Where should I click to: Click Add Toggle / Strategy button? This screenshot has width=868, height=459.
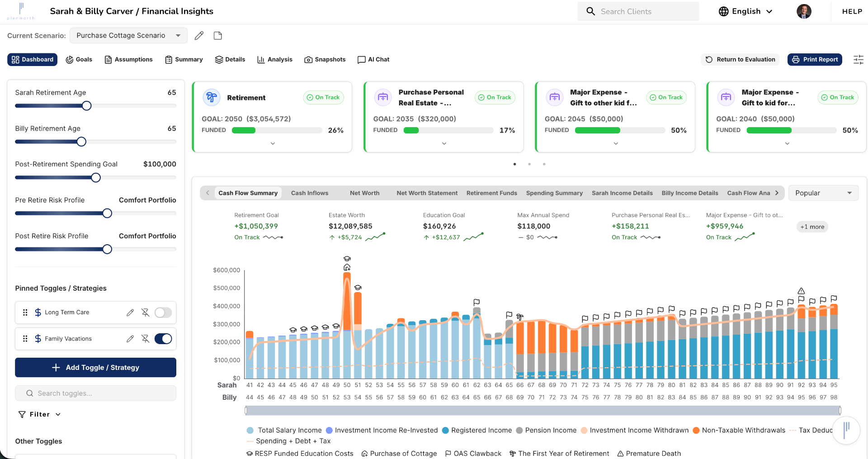pos(95,368)
